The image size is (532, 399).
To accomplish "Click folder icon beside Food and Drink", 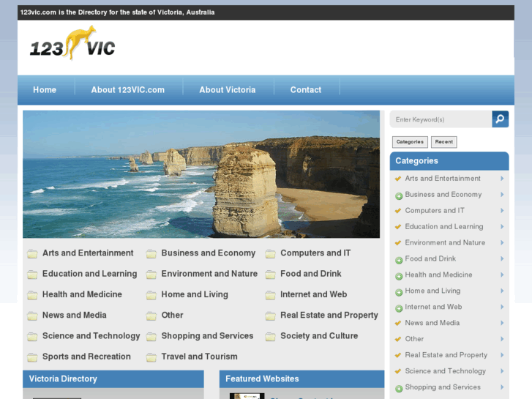I will pos(271,275).
